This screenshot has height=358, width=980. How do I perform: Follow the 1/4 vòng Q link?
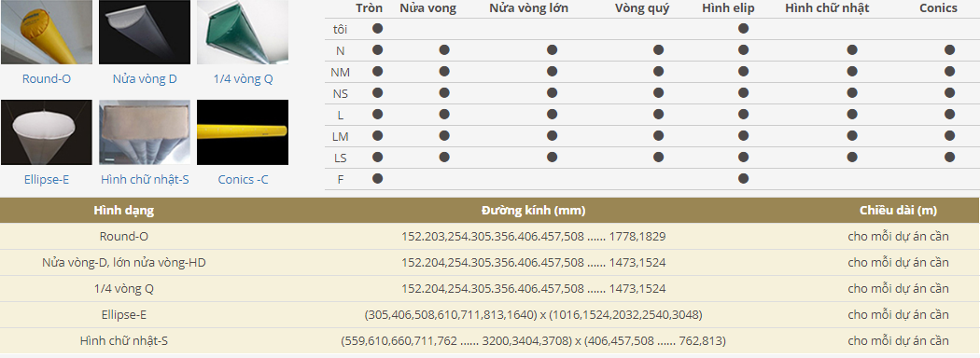tap(243, 79)
